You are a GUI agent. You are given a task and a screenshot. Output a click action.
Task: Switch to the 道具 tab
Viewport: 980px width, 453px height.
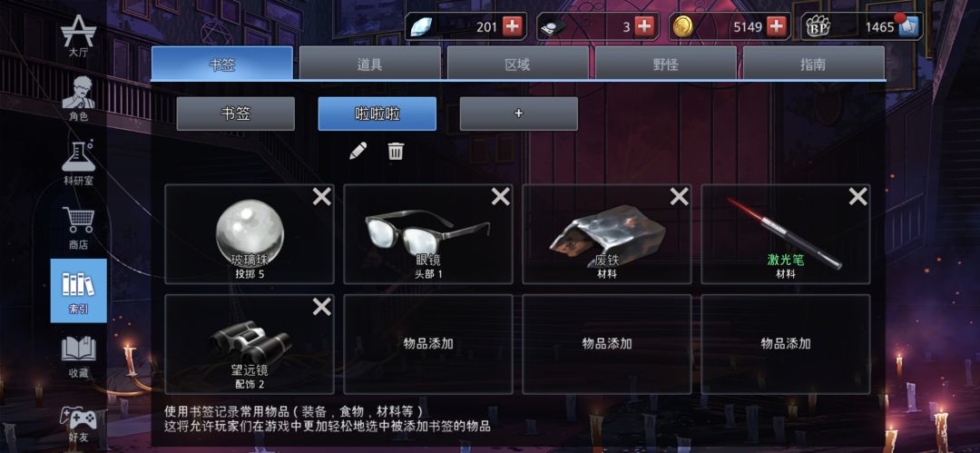coord(370,64)
